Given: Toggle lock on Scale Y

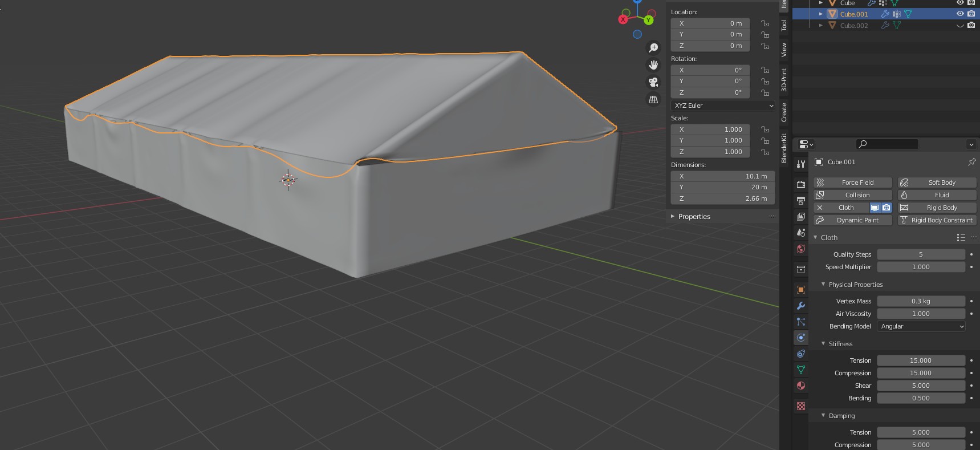Looking at the screenshot, I should pyautogui.click(x=765, y=140).
